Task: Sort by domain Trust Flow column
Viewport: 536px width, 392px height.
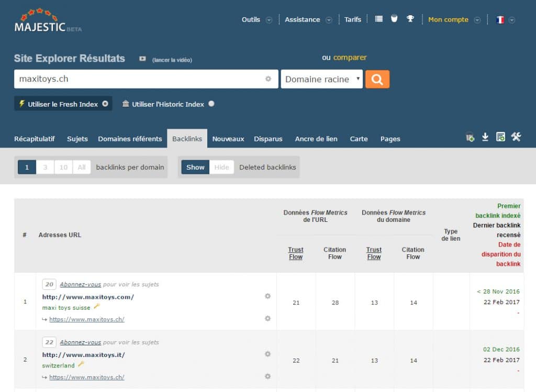Action: 374,253
